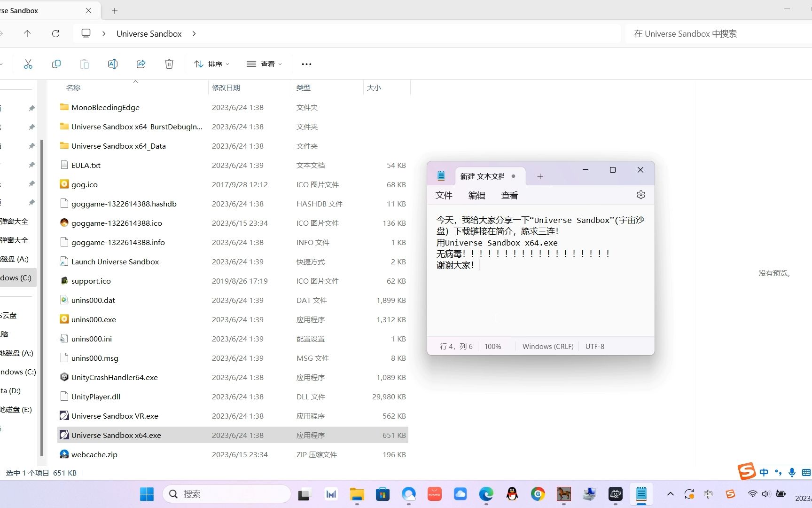
Task: Refresh the Universe Sandbox folder
Action: (55, 33)
